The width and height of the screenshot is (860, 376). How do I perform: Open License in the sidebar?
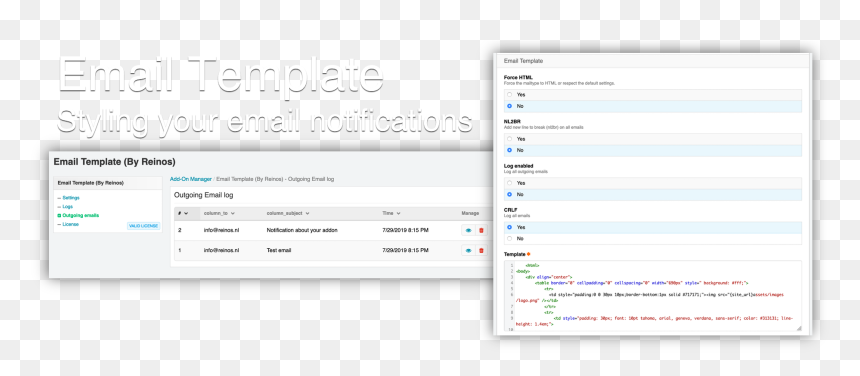70,224
